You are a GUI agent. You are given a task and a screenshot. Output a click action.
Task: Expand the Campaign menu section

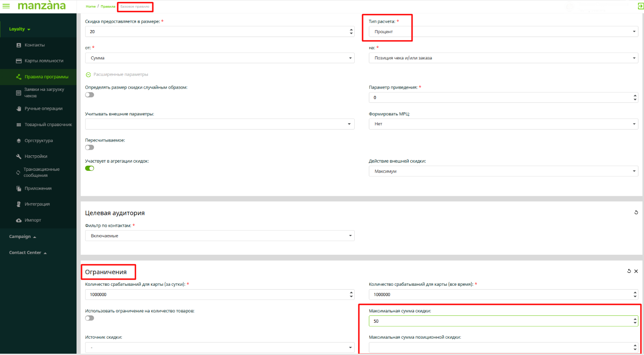coord(22,237)
